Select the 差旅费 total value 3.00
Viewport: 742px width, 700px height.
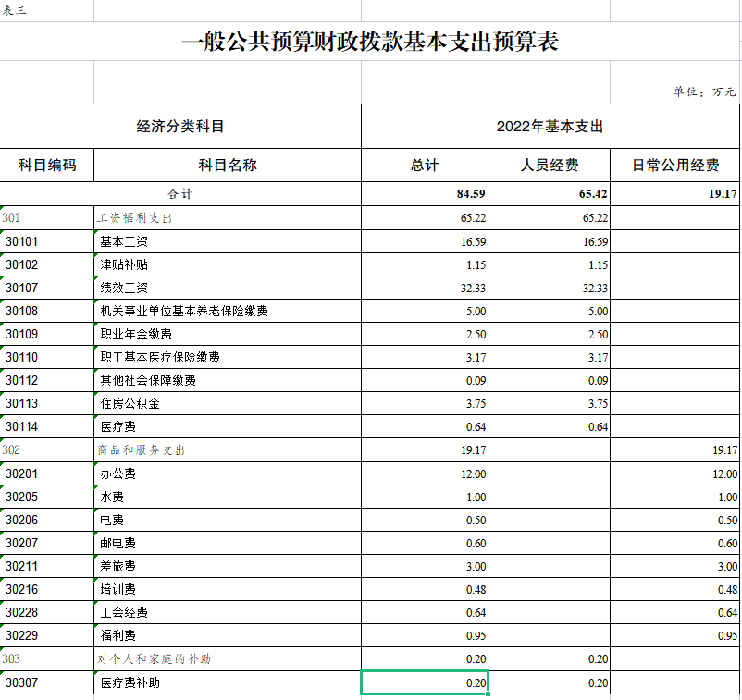coord(425,567)
